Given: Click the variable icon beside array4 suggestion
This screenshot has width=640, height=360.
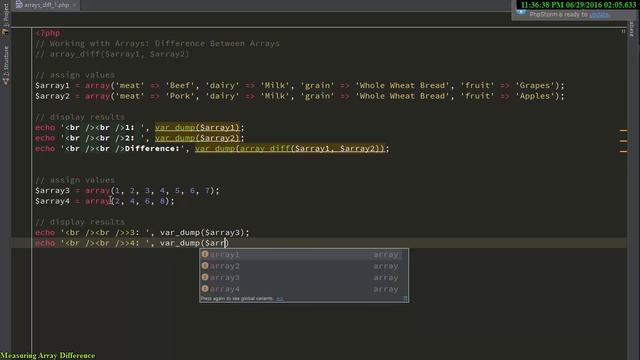Looking at the screenshot, I should pos(205,289).
